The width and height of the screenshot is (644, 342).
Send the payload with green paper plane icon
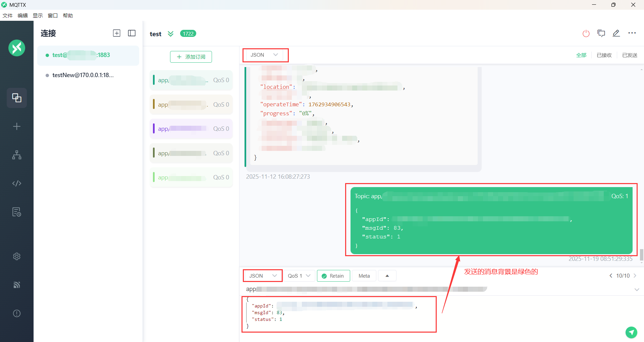632,333
